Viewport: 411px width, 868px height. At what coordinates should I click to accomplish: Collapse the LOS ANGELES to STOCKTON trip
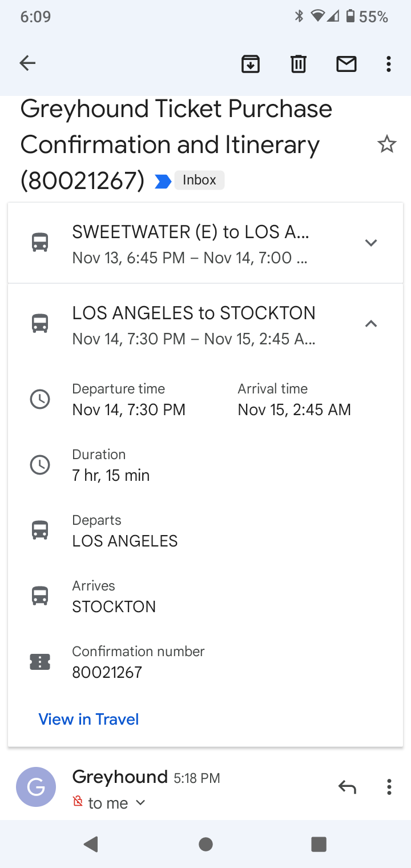pos(371,324)
